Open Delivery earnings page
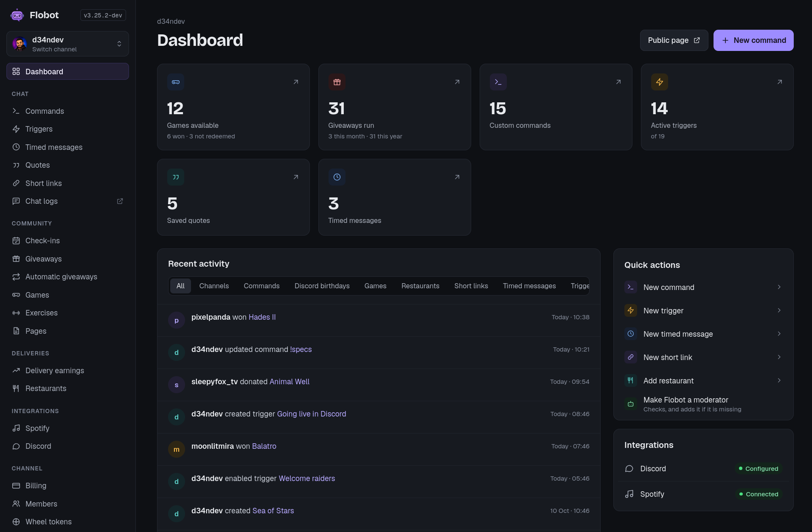This screenshot has width=812, height=532. 67,371
